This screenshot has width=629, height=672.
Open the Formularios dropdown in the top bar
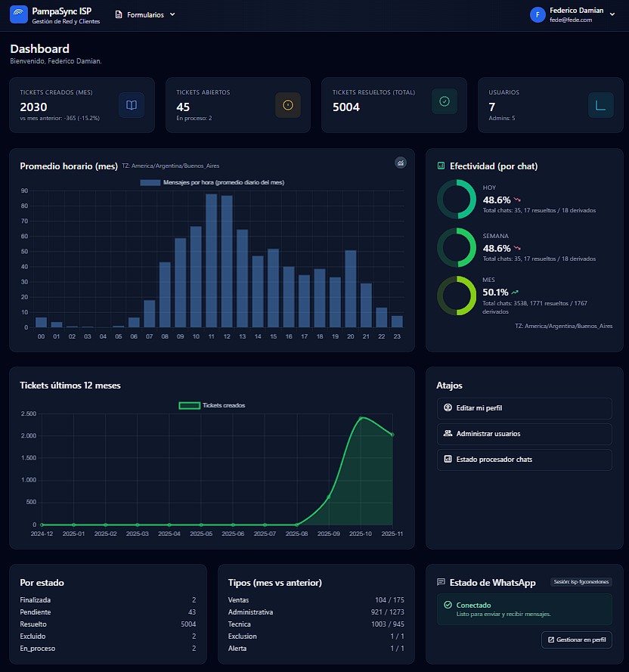coord(144,14)
